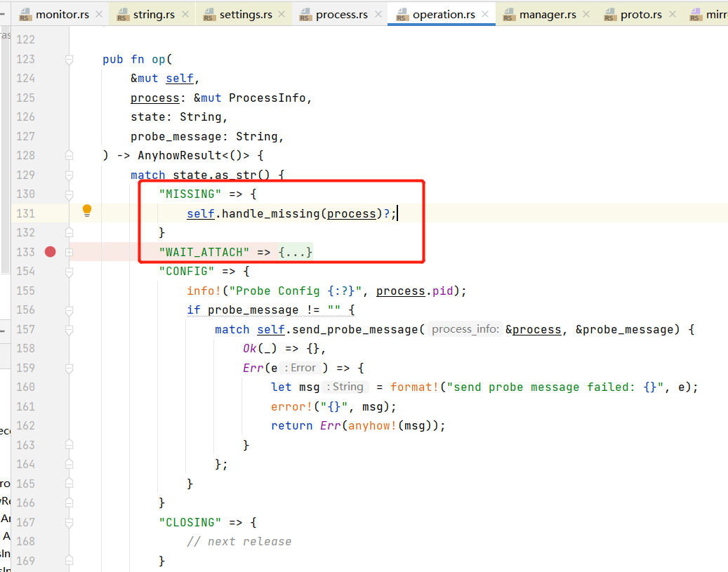Set a breakpoint in the gutter at line 156
Viewport: 728px width, 572px height.
[50, 309]
